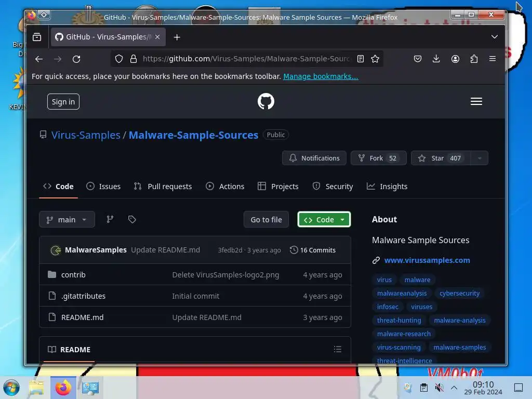Image resolution: width=532 pixels, height=399 pixels.
Task: Click the Firefox forward arrow button
Action: click(x=58, y=59)
